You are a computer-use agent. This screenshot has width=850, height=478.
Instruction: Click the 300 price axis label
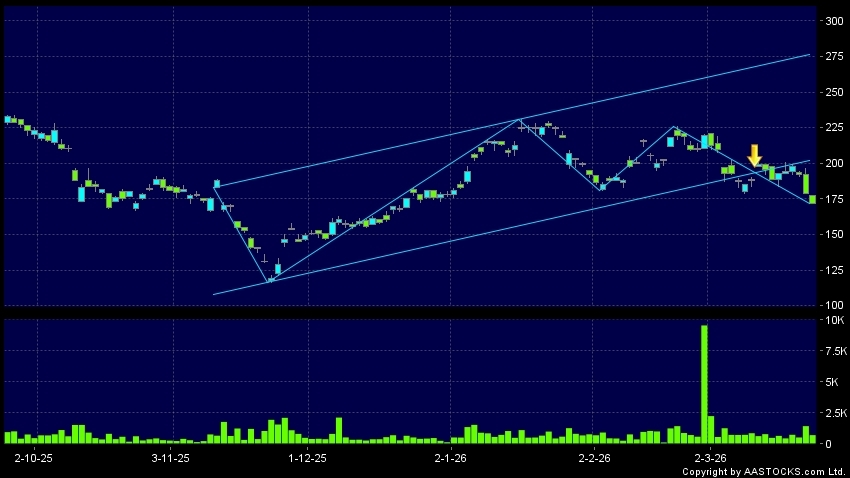click(832, 20)
